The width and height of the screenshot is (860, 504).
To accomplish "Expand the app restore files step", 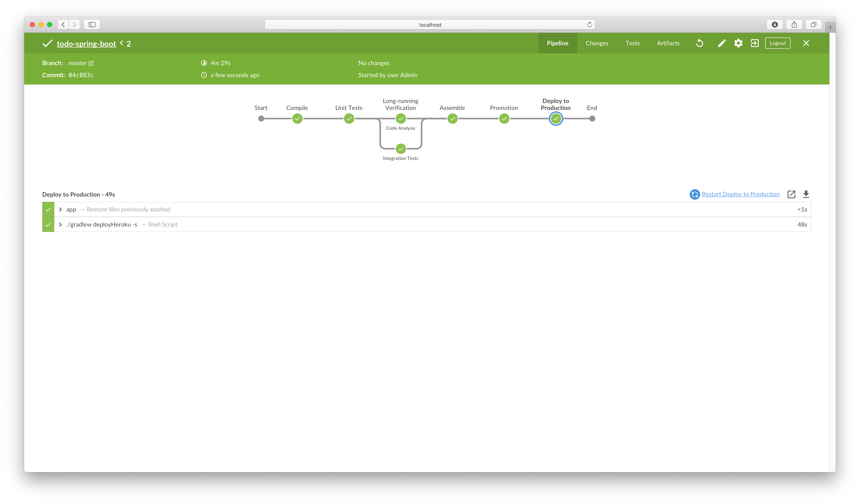I will coord(60,210).
